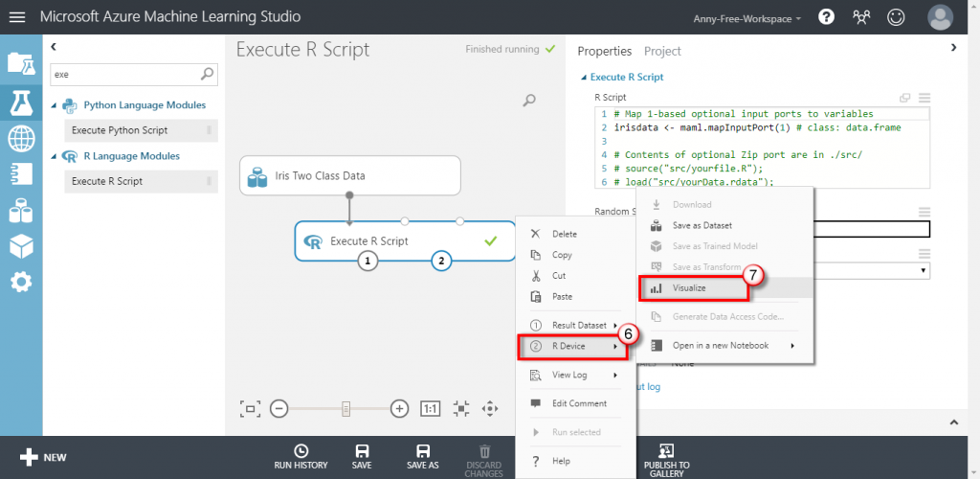Select the Execute Python Script module
This screenshot has width=980, height=479.
pos(141,130)
